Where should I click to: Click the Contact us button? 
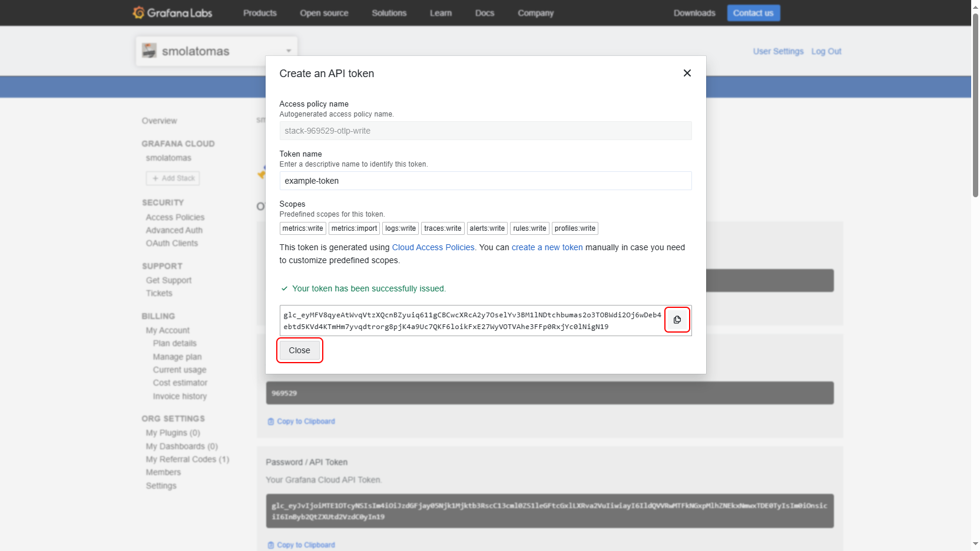(753, 13)
